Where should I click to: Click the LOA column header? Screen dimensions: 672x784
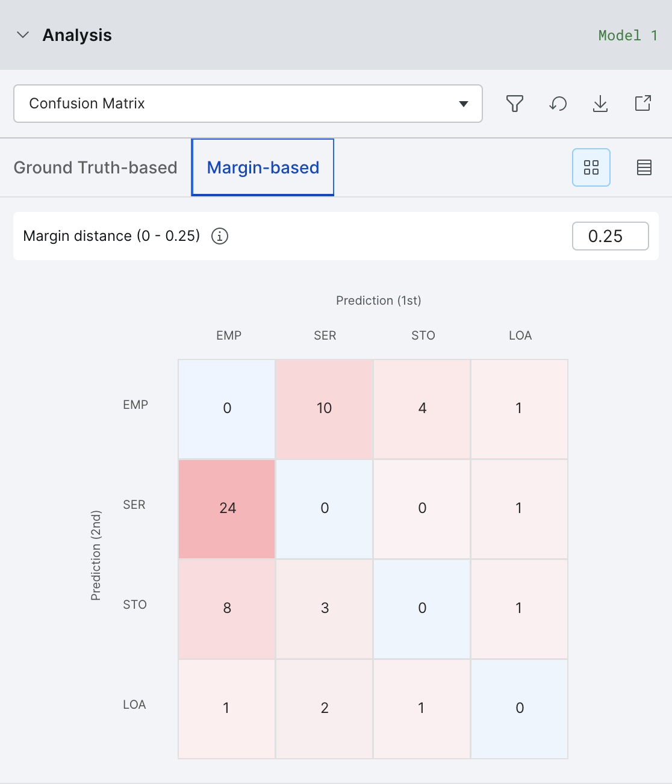(520, 335)
